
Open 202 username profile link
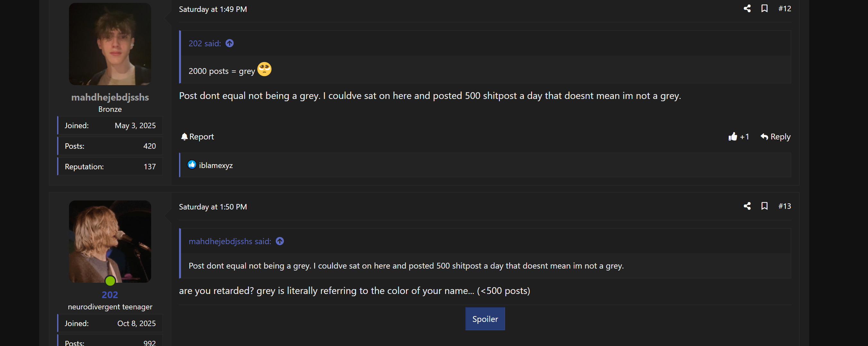(x=110, y=295)
